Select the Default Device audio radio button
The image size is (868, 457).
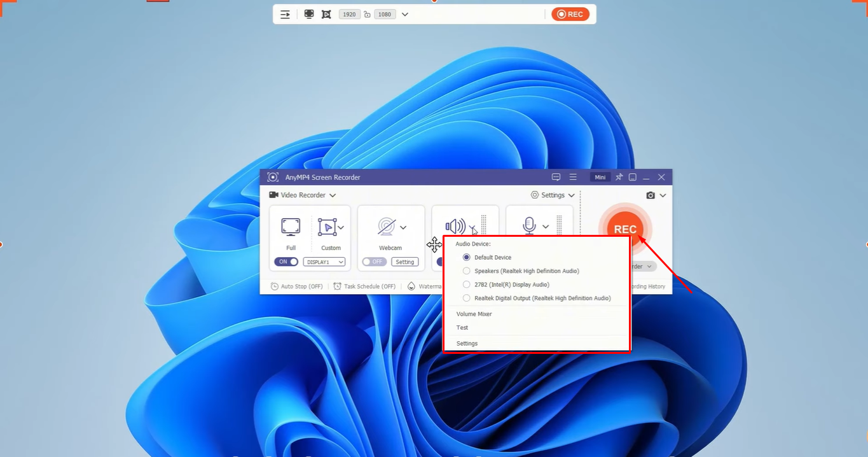pyautogui.click(x=467, y=257)
